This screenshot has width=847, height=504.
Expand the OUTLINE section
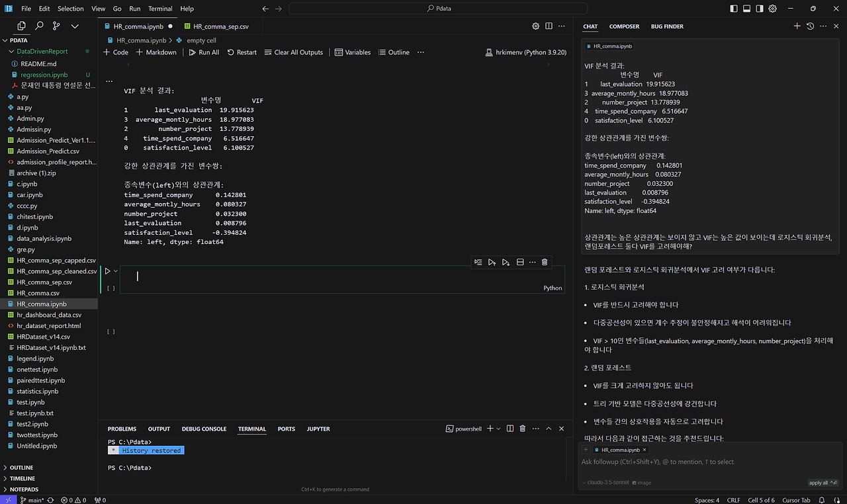point(21,468)
